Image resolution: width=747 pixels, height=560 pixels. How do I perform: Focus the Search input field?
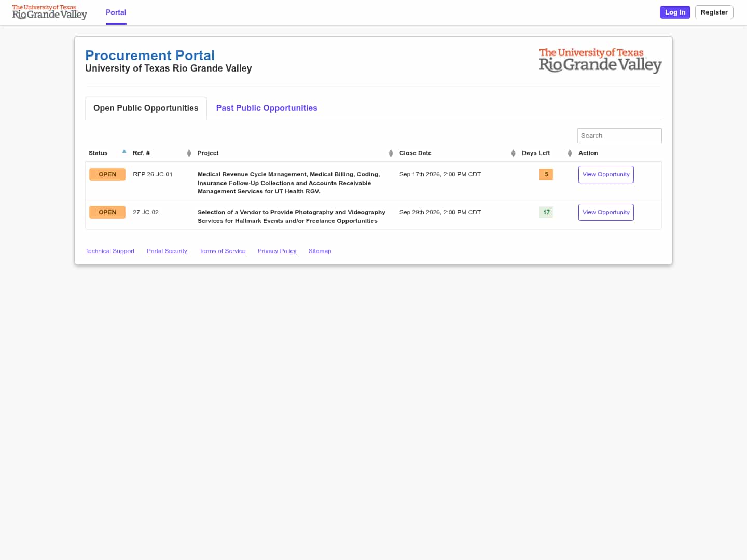tap(619, 135)
